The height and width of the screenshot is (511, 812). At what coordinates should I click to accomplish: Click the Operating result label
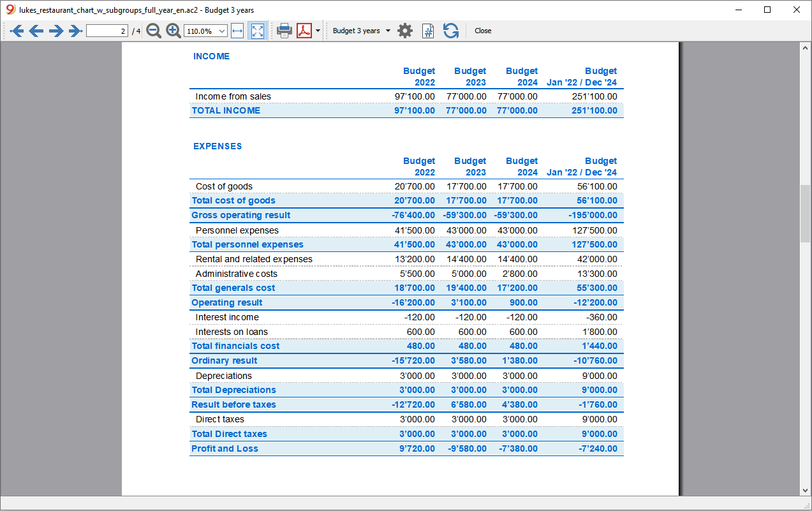(227, 302)
